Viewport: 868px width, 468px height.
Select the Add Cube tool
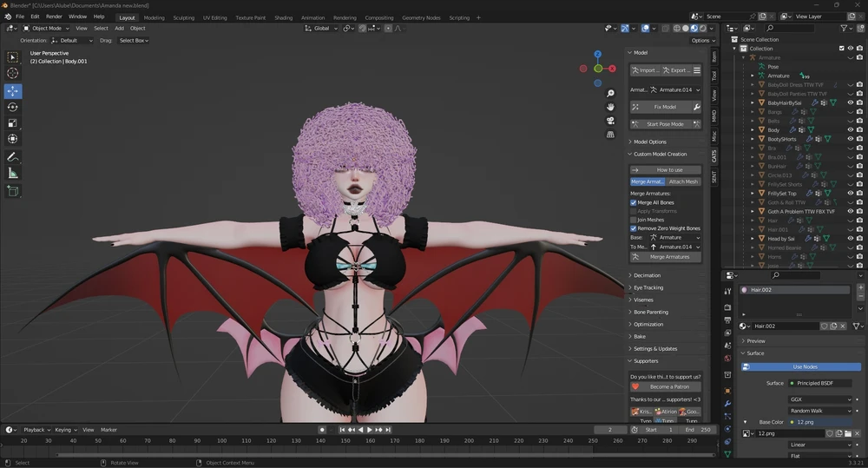(x=12, y=191)
